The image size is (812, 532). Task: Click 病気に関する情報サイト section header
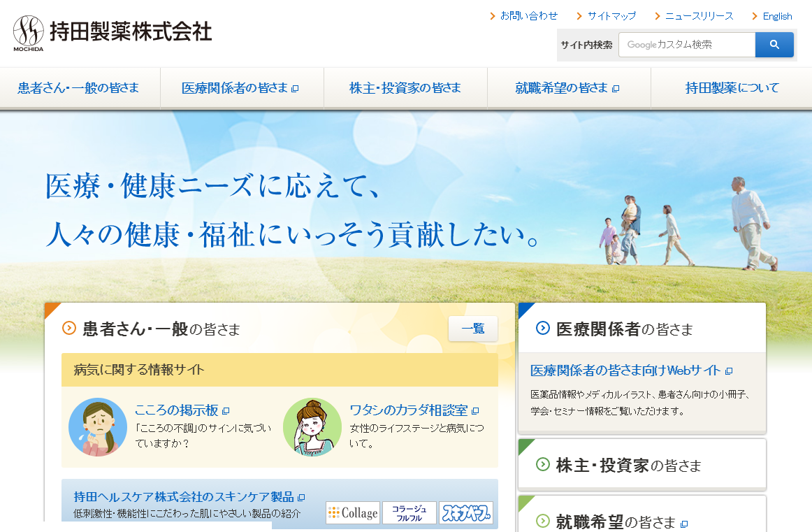click(x=280, y=370)
